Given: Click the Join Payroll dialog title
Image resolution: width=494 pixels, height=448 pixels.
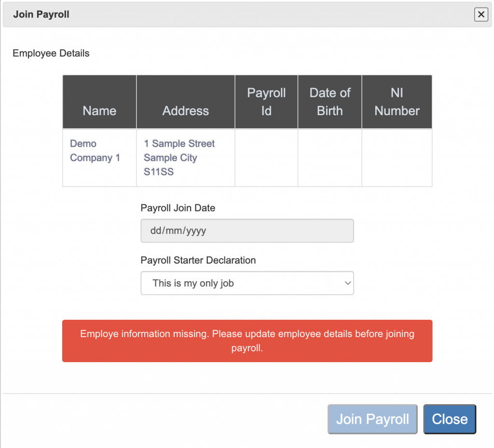Looking at the screenshot, I should click(x=41, y=15).
